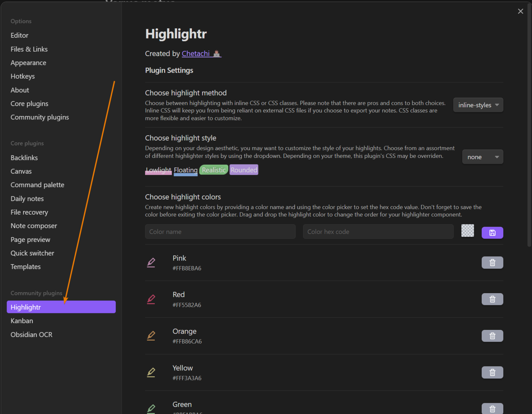The image size is (532, 414).
Task: Select the Pink highlighter pen icon
Action: [151, 263]
